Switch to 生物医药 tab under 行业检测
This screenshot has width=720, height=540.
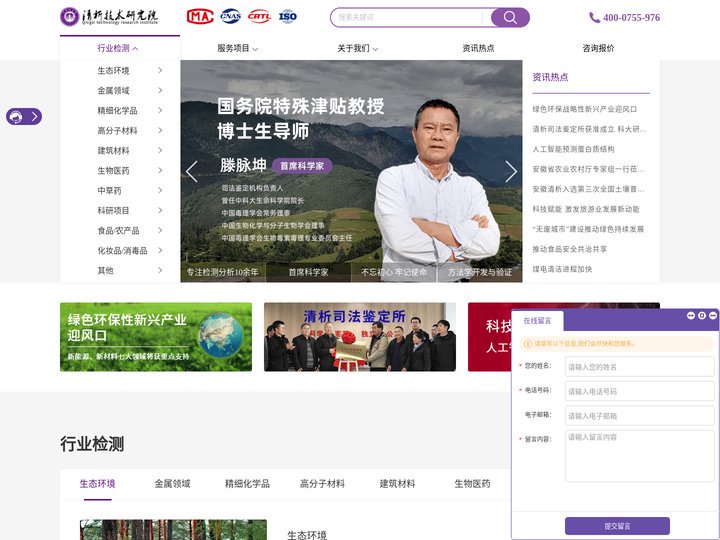point(472,484)
